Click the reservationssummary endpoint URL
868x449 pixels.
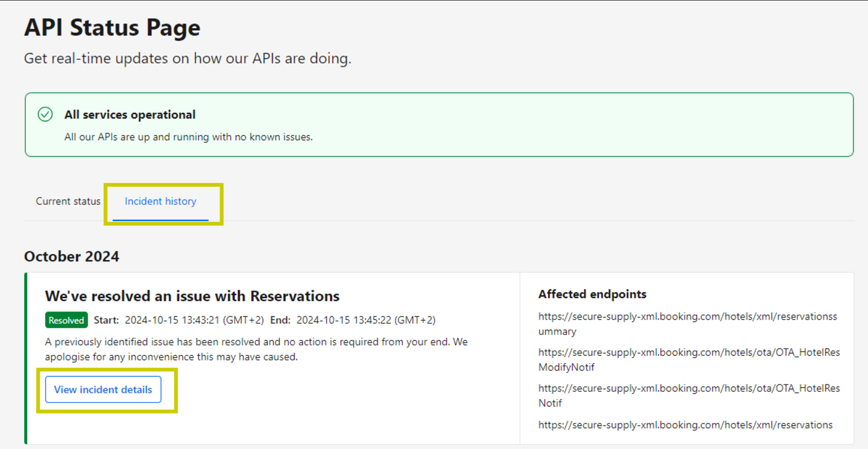click(x=687, y=324)
